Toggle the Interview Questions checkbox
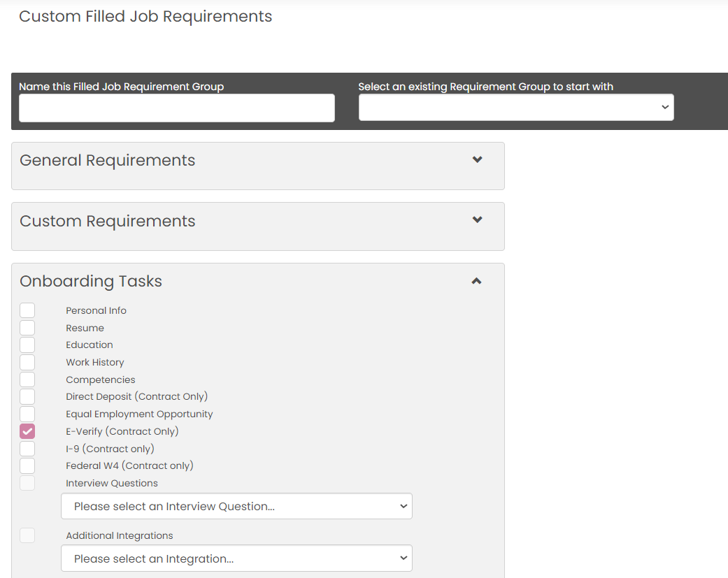This screenshot has width=728, height=578. point(27,483)
